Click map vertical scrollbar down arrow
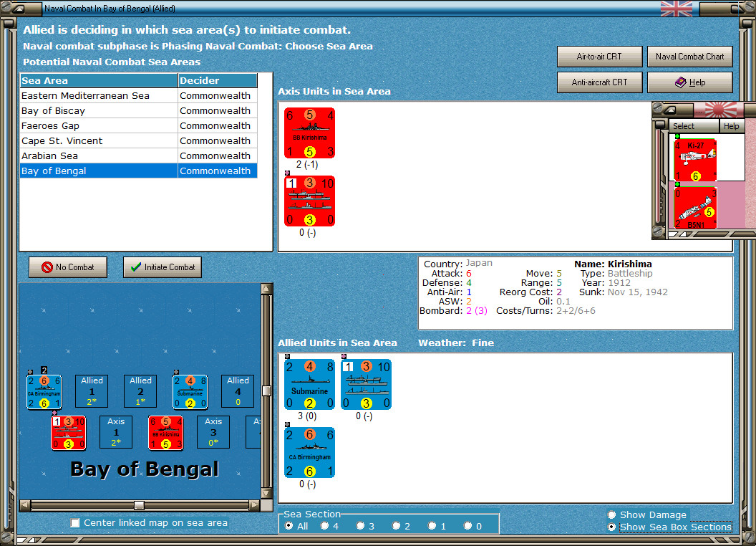The width and height of the screenshot is (756, 546). (x=266, y=494)
